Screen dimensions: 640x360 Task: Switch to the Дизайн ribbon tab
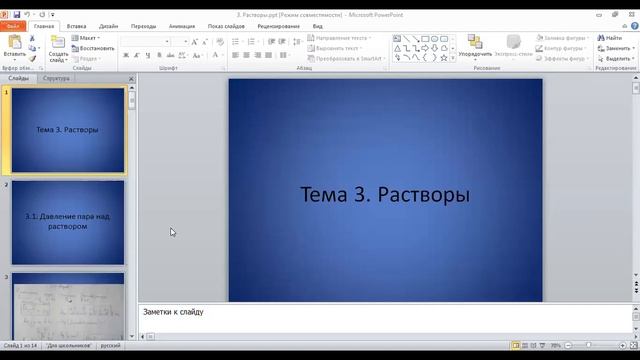click(x=109, y=26)
